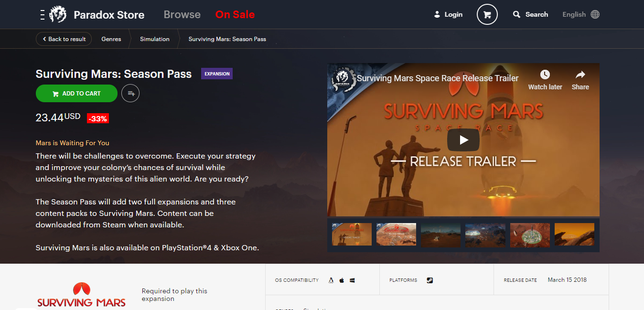Screen dimensions: 644x310
Task: Click the Share arrow on the video
Action: point(580,75)
